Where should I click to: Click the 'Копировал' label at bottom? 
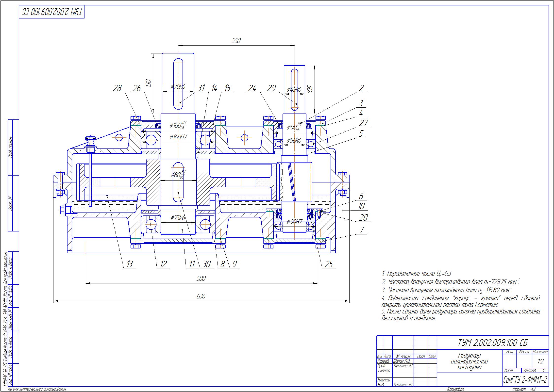[x=456, y=390]
